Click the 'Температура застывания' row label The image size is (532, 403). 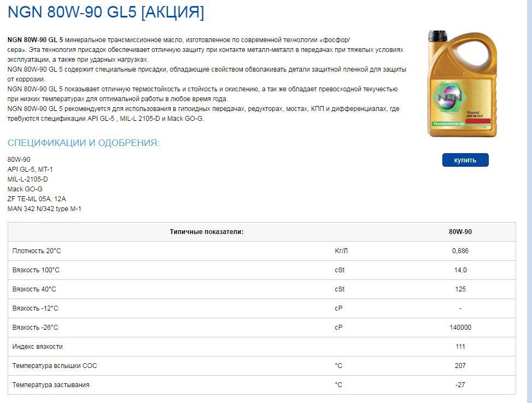[x=51, y=385]
